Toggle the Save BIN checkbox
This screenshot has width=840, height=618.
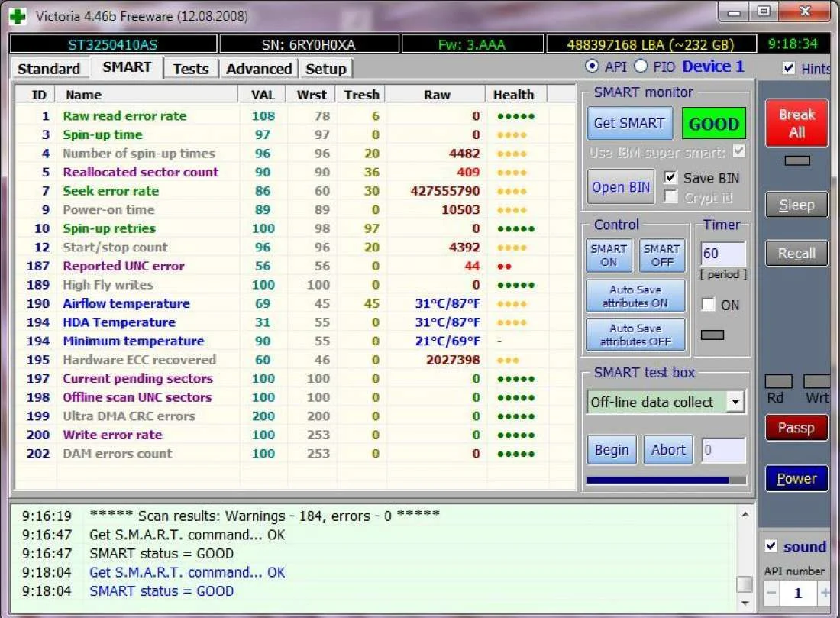pyautogui.click(x=671, y=178)
